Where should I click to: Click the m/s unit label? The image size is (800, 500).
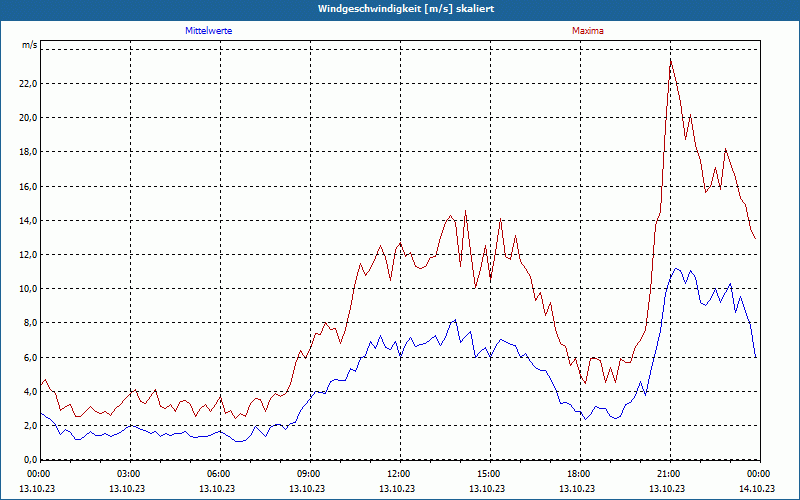[29, 45]
